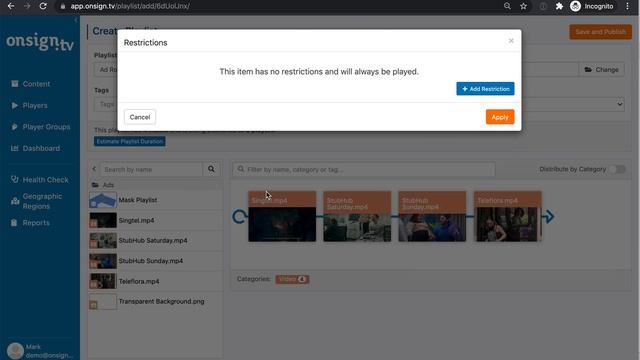
Task: Open the browser three-dot menu
Action: [627, 6]
